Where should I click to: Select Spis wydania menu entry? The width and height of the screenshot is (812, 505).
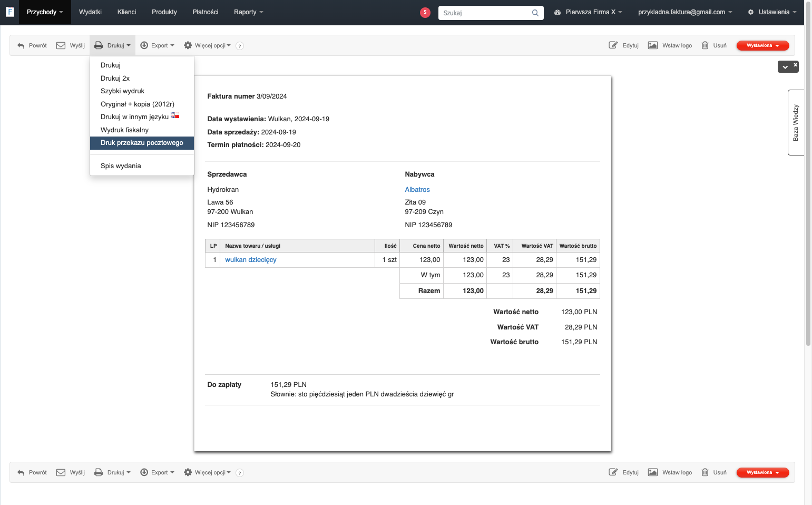[142, 166]
